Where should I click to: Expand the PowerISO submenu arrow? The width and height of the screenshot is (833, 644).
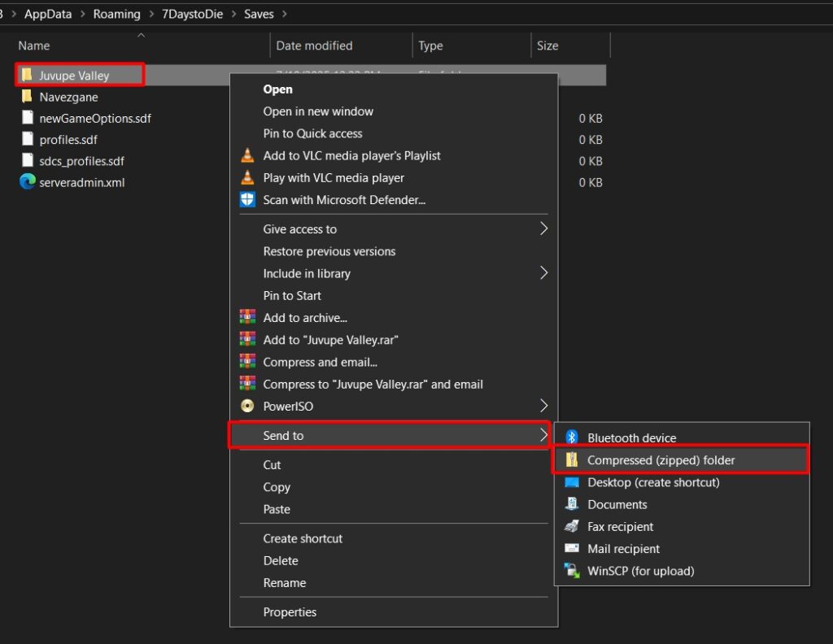(x=543, y=406)
